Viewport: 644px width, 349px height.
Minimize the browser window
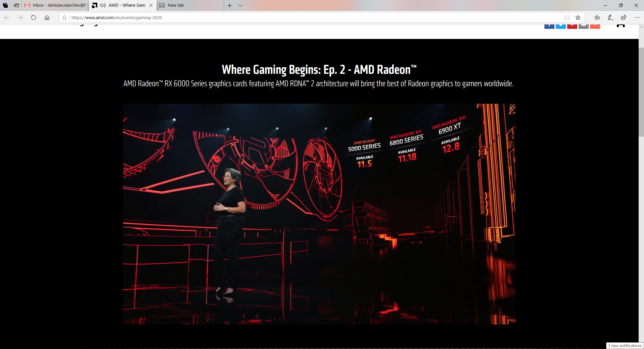605,5
